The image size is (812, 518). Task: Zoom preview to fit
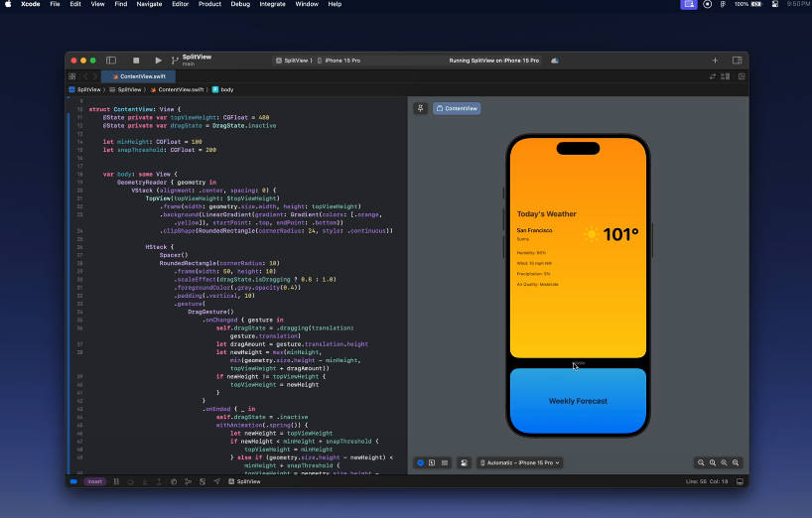(724, 463)
